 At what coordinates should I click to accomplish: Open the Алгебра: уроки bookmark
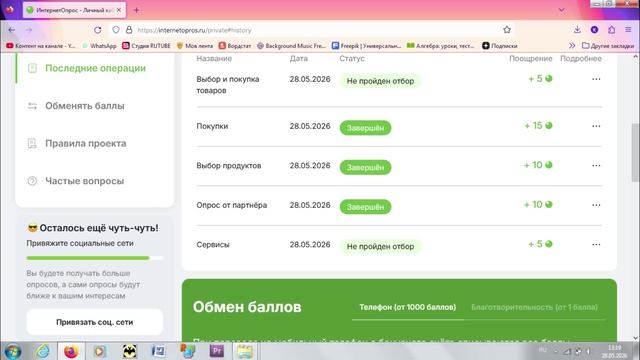441,46
